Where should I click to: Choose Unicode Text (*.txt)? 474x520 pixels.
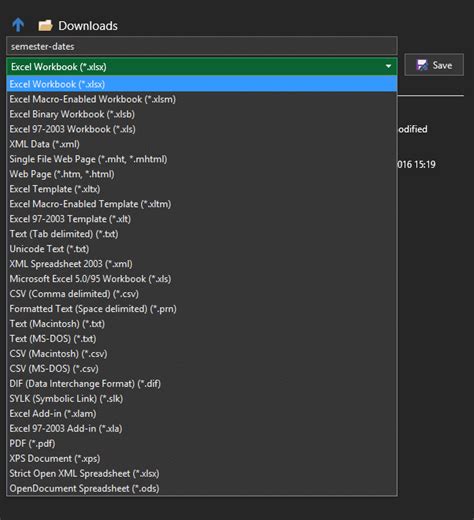click(x=202, y=249)
